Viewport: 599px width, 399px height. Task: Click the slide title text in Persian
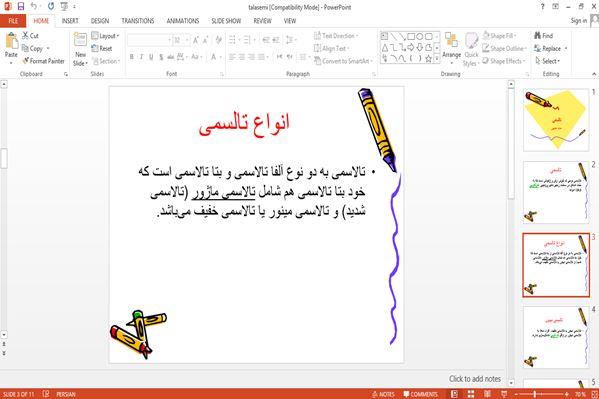click(244, 124)
